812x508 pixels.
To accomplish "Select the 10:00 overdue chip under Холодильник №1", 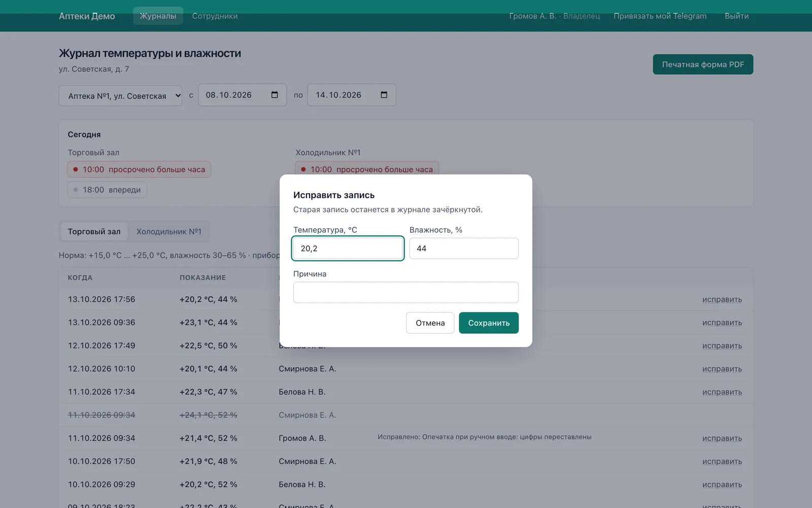I will (367, 169).
